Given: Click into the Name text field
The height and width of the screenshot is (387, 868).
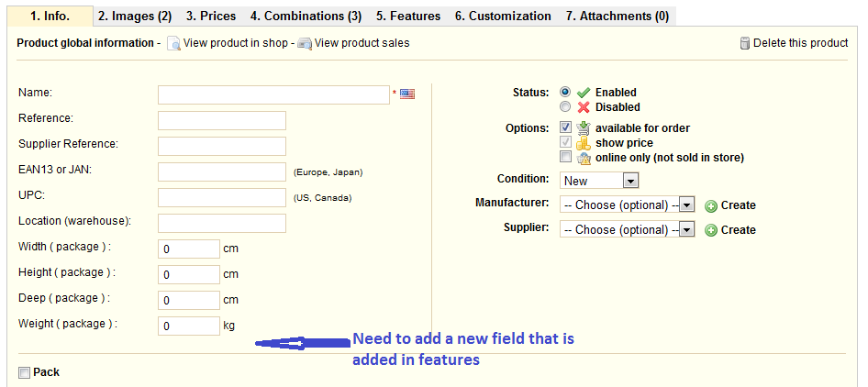Looking at the screenshot, I should coord(273,94).
